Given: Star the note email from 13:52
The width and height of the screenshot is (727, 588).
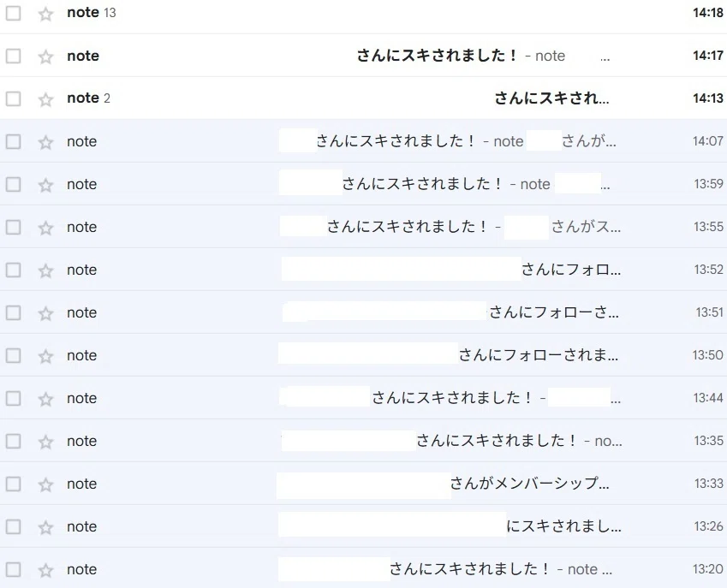Looking at the screenshot, I should coord(45,270).
